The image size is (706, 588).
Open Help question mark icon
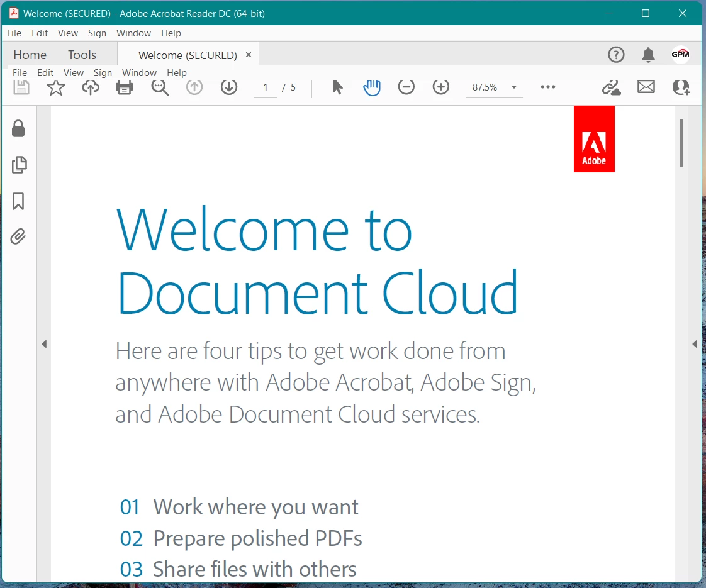[616, 55]
